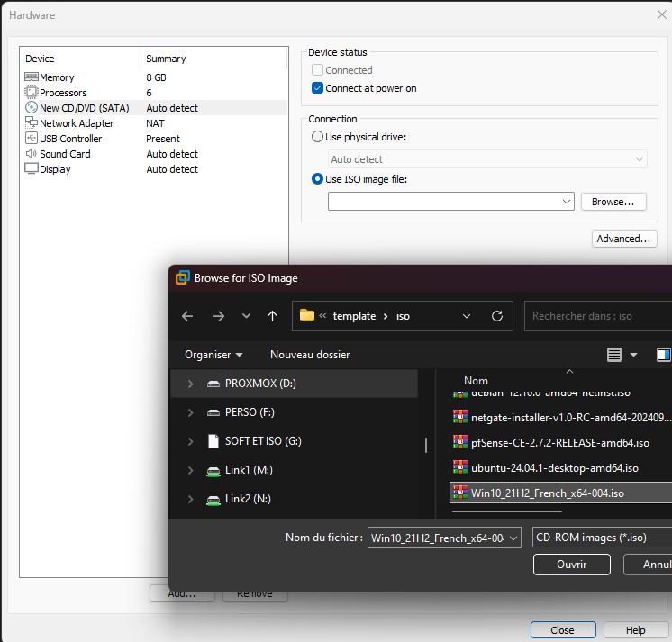Select the Processors device icon
Image resolution: width=672 pixels, height=642 pixels.
pyautogui.click(x=32, y=92)
